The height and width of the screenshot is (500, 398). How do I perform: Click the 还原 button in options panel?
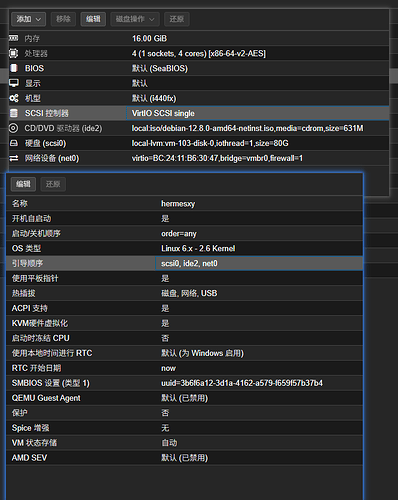point(53,184)
